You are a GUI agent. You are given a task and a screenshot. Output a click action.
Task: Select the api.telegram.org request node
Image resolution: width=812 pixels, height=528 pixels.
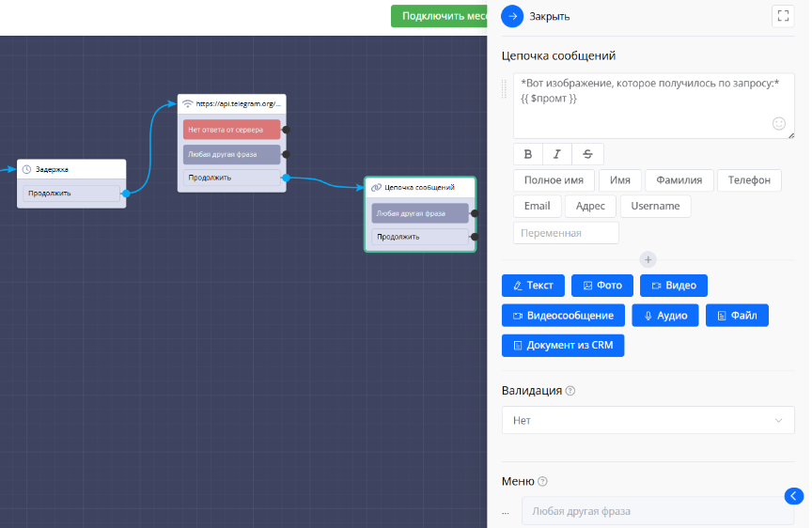coord(231,103)
